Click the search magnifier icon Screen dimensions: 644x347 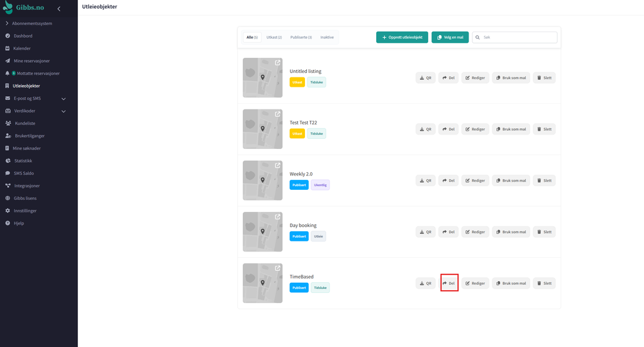pyautogui.click(x=477, y=37)
